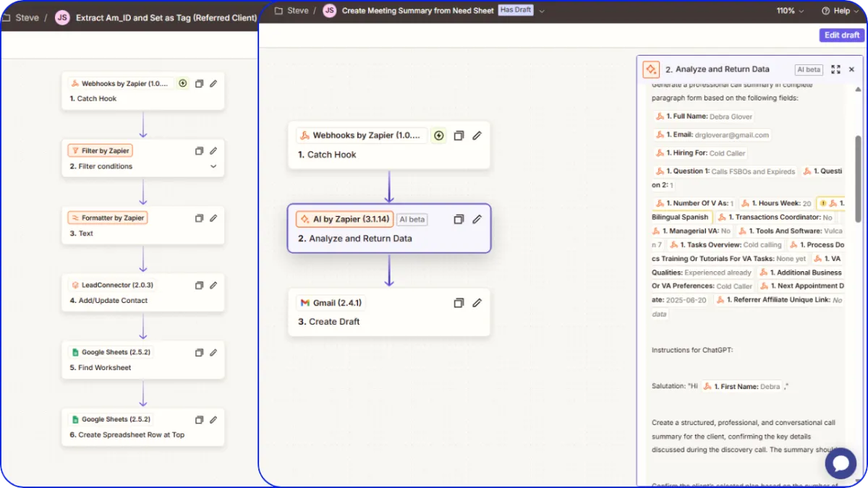Click green trigger icon on left Webhooks step
Screen dimensions: 868x488
pyautogui.click(x=182, y=83)
